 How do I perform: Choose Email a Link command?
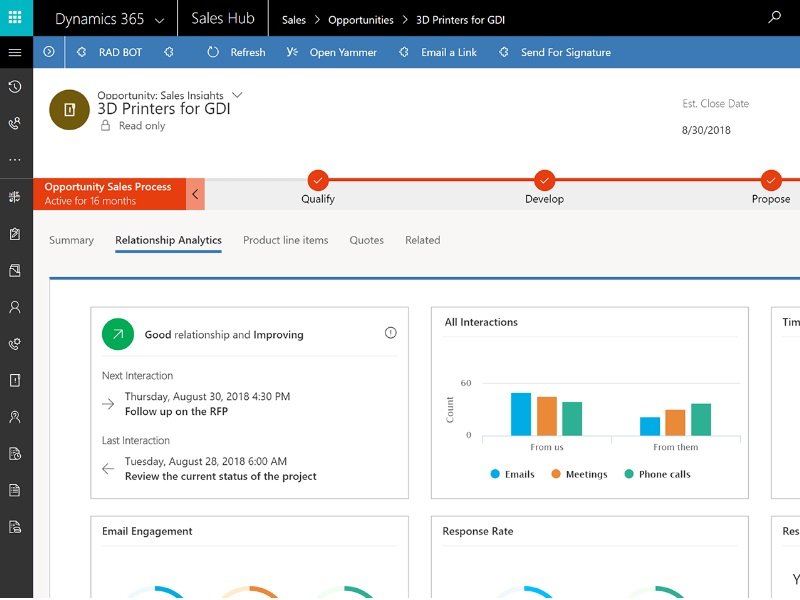coord(438,52)
